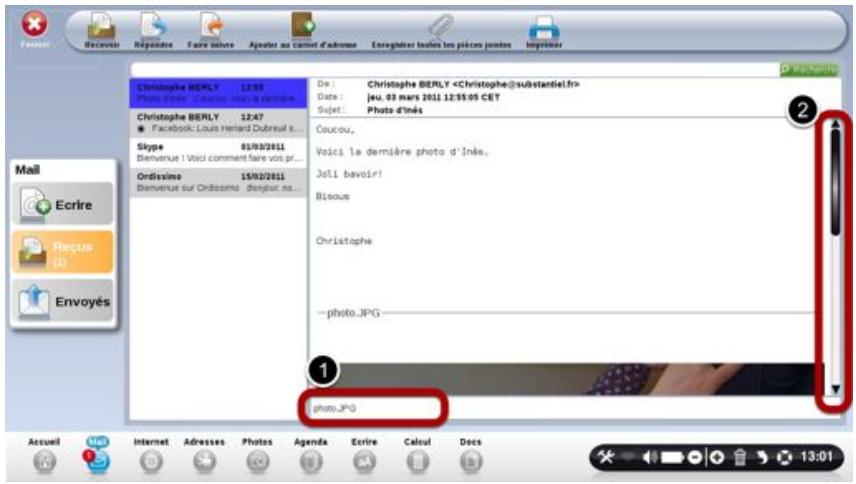The width and height of the screenshot is (856, 484).
Task: Open the Photos app in bottom bar
Action: click(257, 456)
